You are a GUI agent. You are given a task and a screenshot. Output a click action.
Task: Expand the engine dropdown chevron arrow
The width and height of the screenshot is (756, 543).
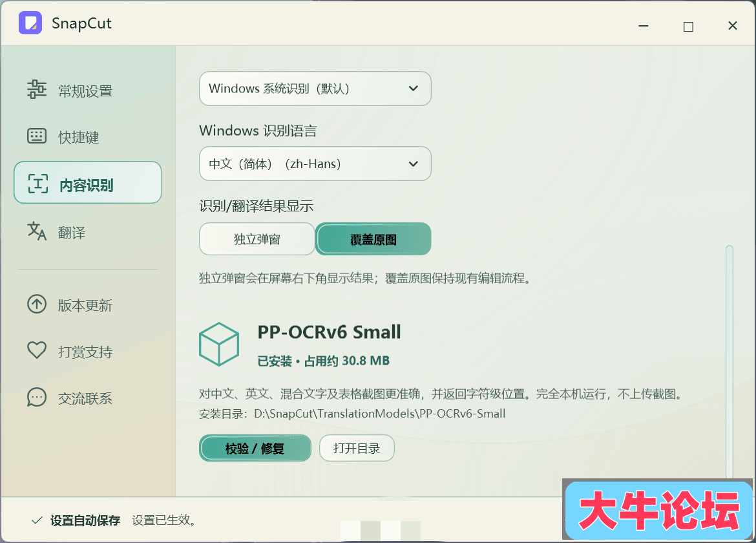pyautogui.click(x=413, y=89)
